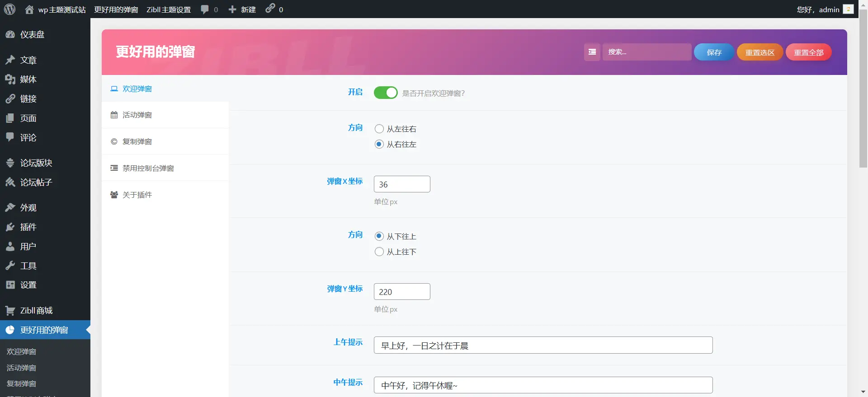Click the Zibll商城 cart icon
The width and height of the screenshot is (868, 397).
pyautogui.click(x=10, y=311)
